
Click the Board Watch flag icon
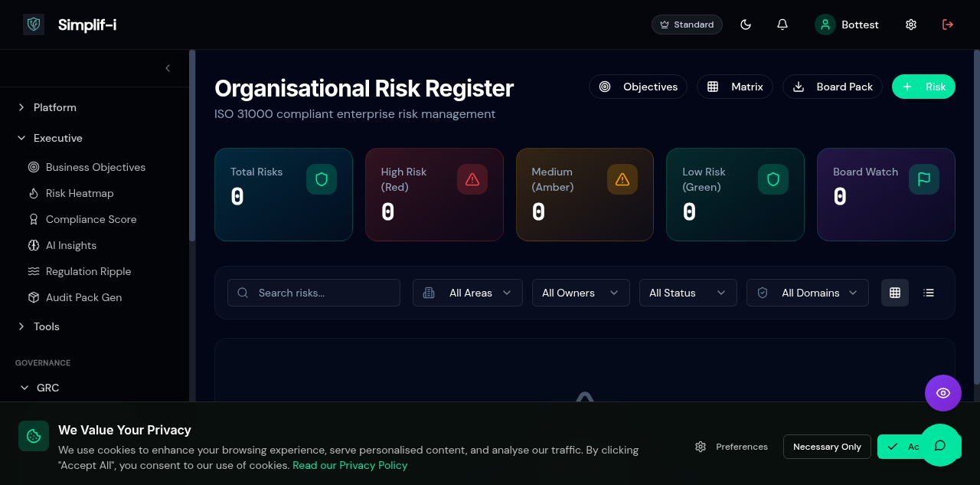tap(924, 179)
